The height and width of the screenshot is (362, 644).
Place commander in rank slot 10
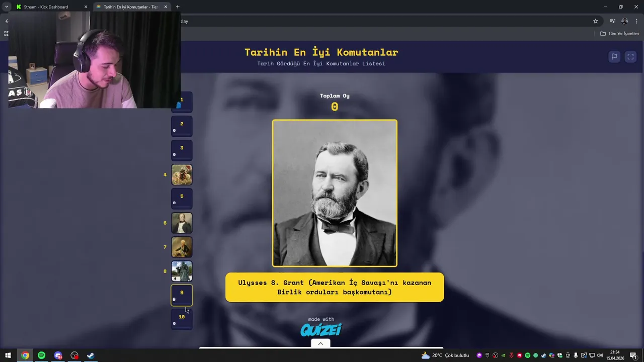tap(182, 320)
